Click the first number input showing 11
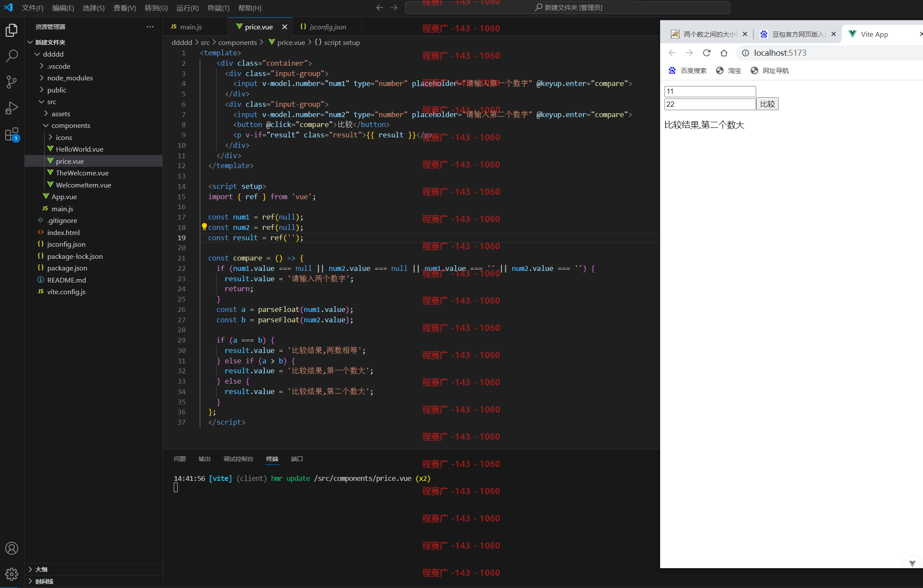 [x=710, y=91]
